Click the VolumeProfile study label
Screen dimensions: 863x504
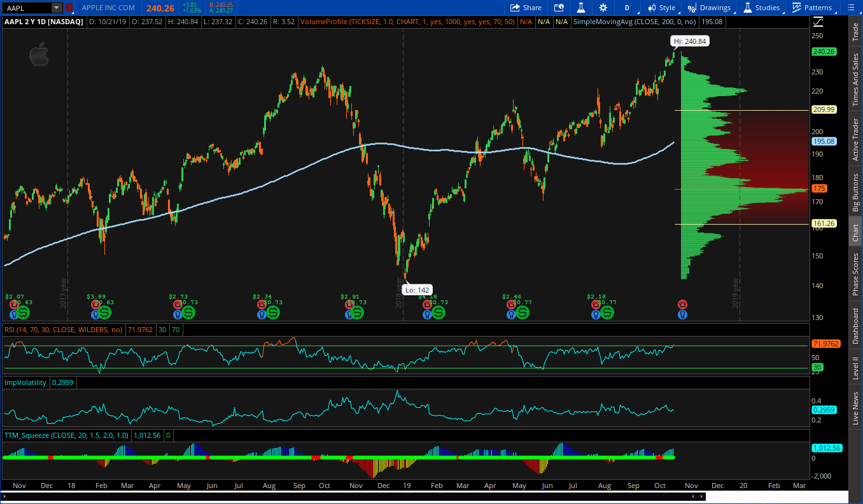408,22
